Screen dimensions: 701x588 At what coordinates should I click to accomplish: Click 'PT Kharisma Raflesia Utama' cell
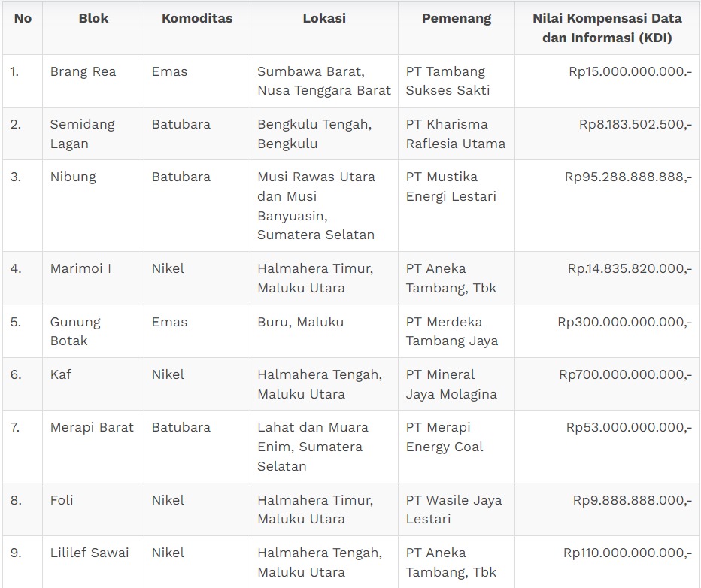[x=455, y=134]
